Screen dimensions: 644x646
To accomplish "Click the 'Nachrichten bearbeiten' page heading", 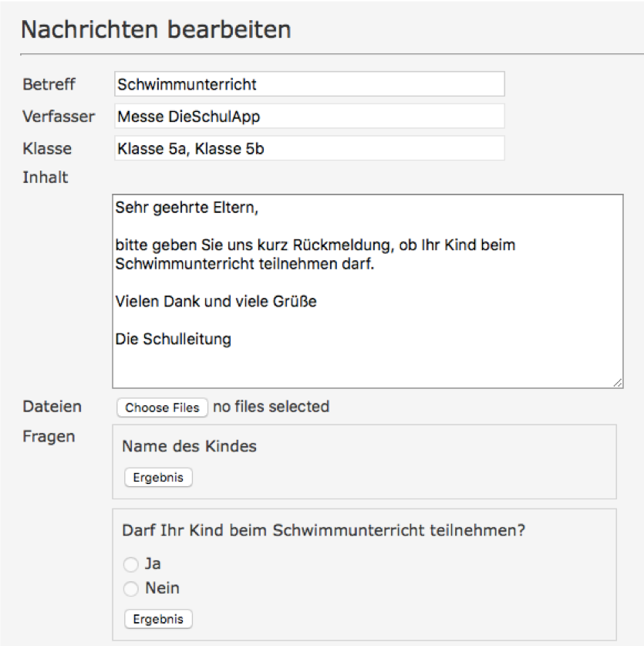I will click(156, 29).
